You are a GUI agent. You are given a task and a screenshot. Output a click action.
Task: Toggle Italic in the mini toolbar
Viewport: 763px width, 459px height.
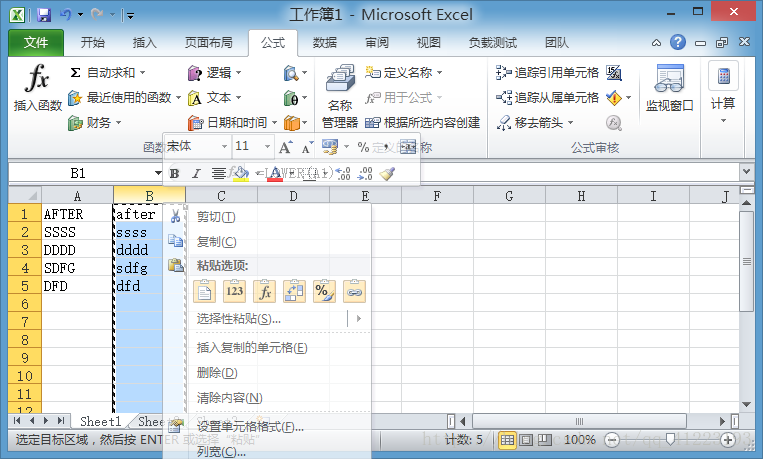point(196,173)
